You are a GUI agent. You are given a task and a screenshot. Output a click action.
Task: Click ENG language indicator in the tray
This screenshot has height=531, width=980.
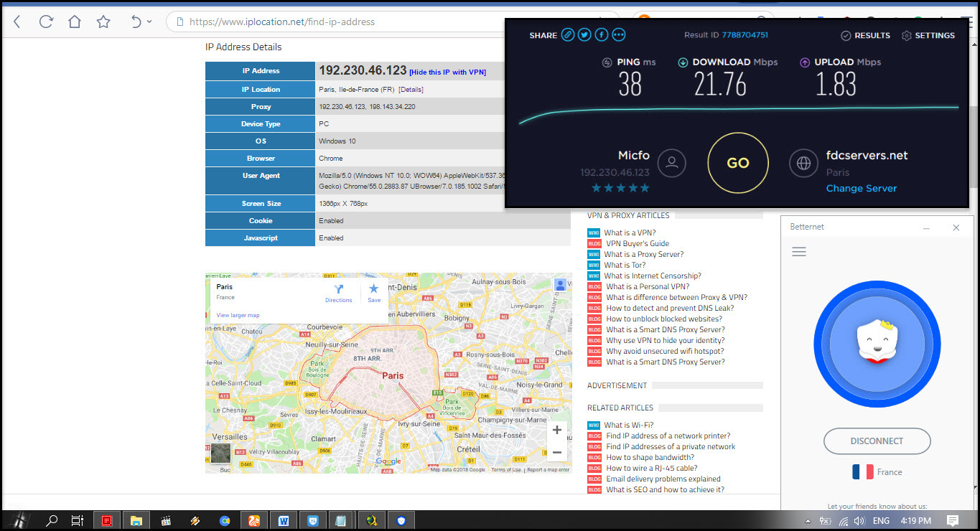[x=881, y=521]
